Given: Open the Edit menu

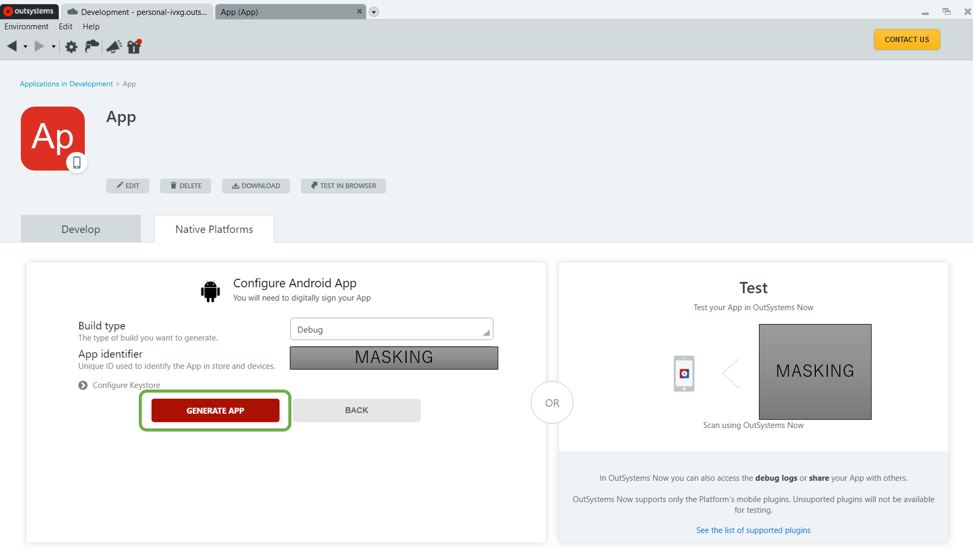Looking at the screenshot, I should (65, 27).
